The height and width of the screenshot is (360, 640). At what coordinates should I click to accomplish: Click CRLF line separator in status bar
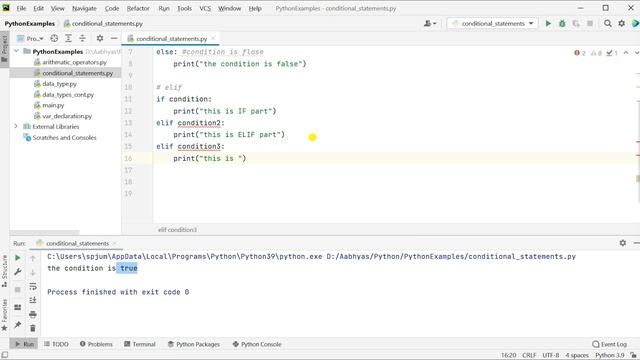tap(529, 356)
